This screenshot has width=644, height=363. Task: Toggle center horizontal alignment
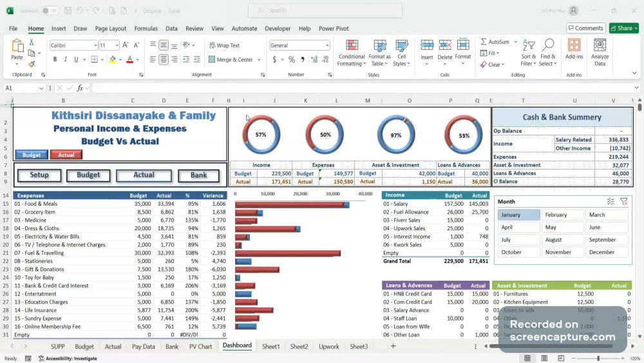(x=164, y=59)
